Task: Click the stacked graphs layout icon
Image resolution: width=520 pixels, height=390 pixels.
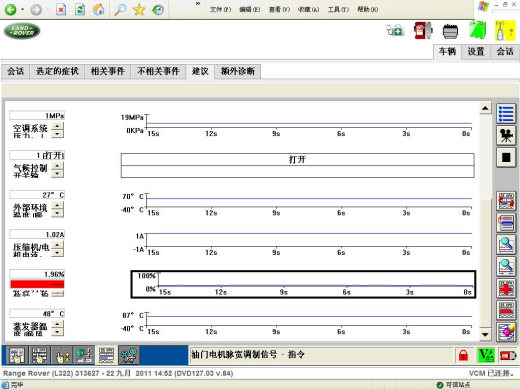Action: 506,222
